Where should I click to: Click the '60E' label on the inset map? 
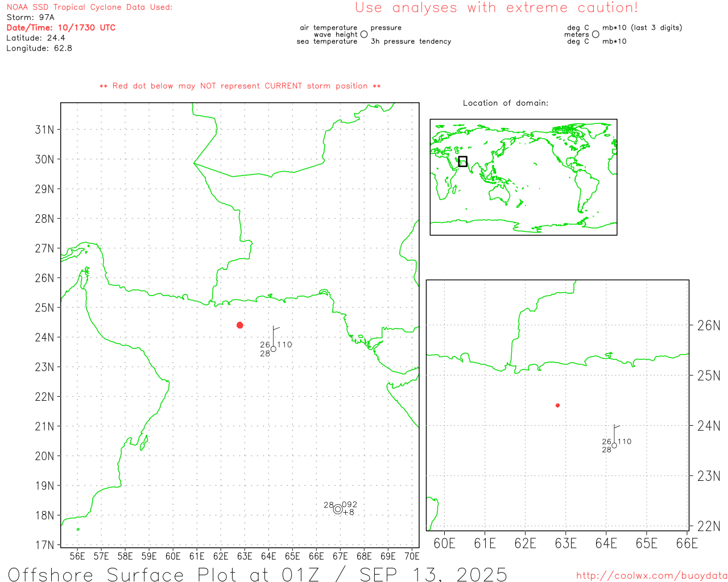click(445, 543)
